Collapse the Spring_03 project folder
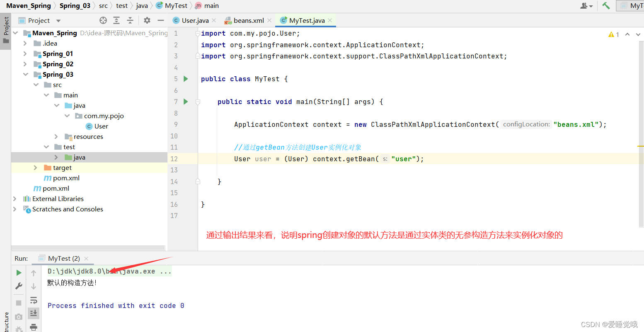The height and width of the screenshot is (332, 644). click(x=26, y=74)
